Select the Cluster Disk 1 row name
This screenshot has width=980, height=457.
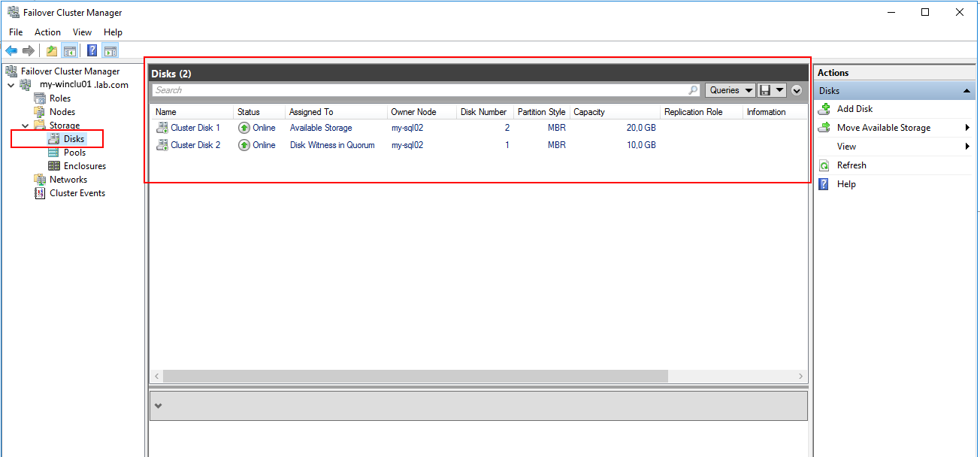195,128
